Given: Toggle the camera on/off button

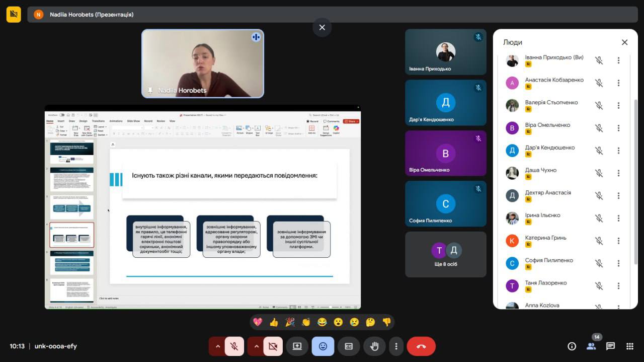Looking at the screenshot, I should coord(273,346).
